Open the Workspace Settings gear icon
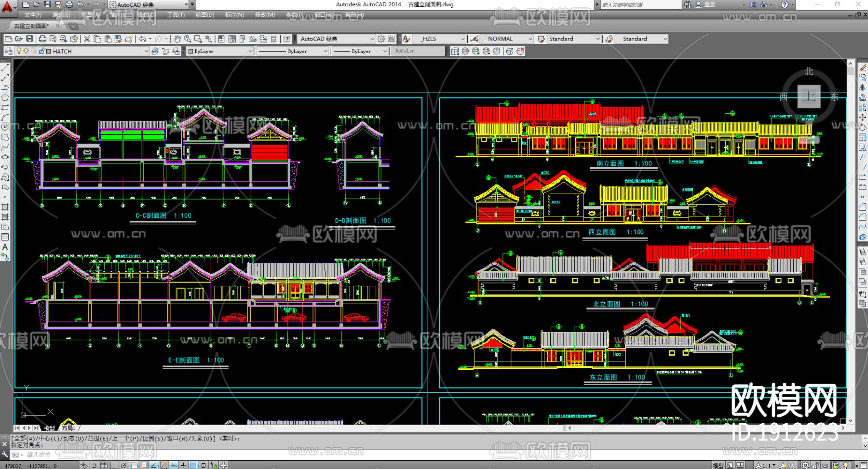Viewport: 868px width, 469px height. coord(381,39)
